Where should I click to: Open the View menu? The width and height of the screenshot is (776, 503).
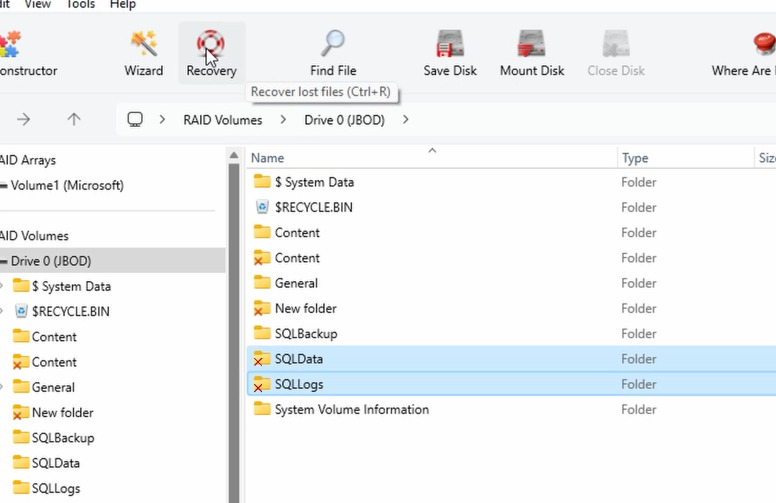tap(38, 4)
